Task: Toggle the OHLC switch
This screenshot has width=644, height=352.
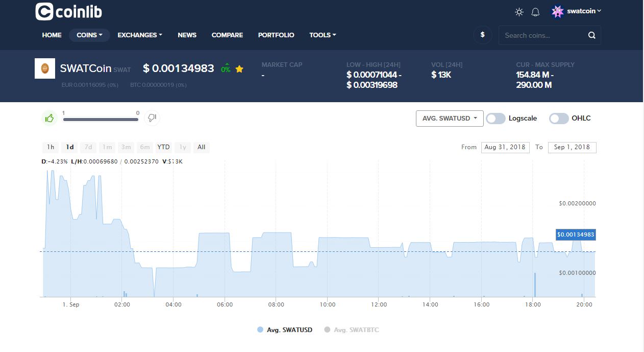Action: point(559,119)
